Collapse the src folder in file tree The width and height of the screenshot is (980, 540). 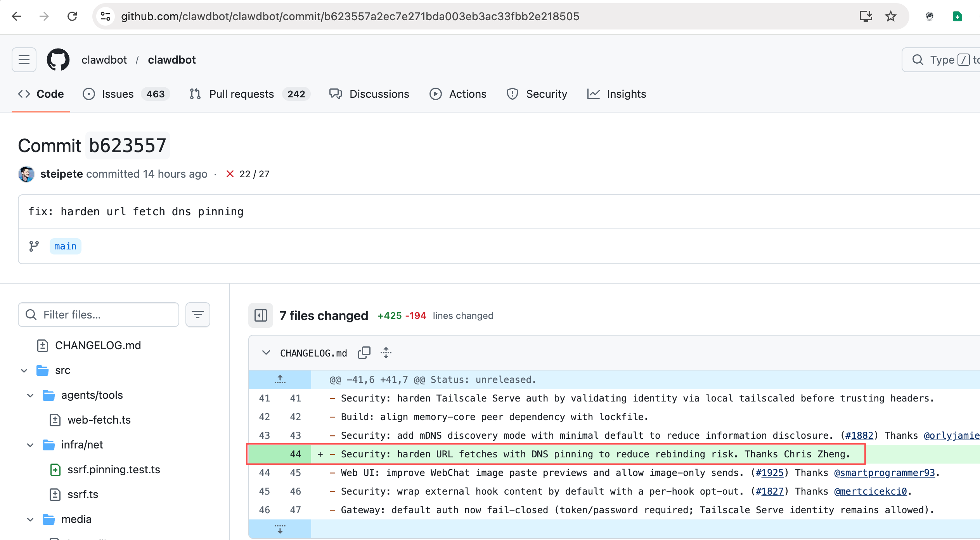click(24, 370)
